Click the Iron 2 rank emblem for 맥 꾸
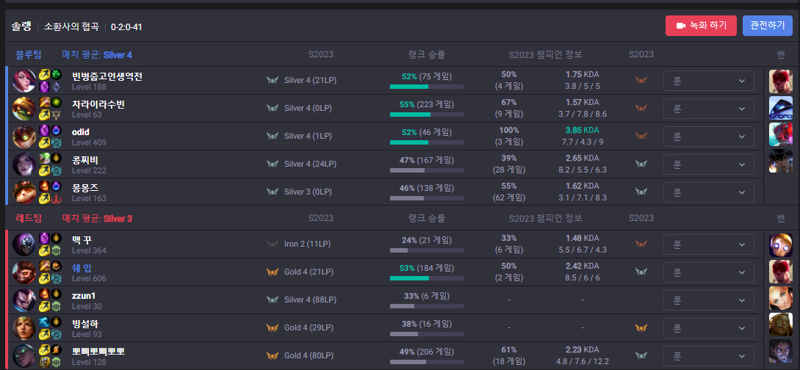This screenshot has width=800, height=370. pos(272,244)
